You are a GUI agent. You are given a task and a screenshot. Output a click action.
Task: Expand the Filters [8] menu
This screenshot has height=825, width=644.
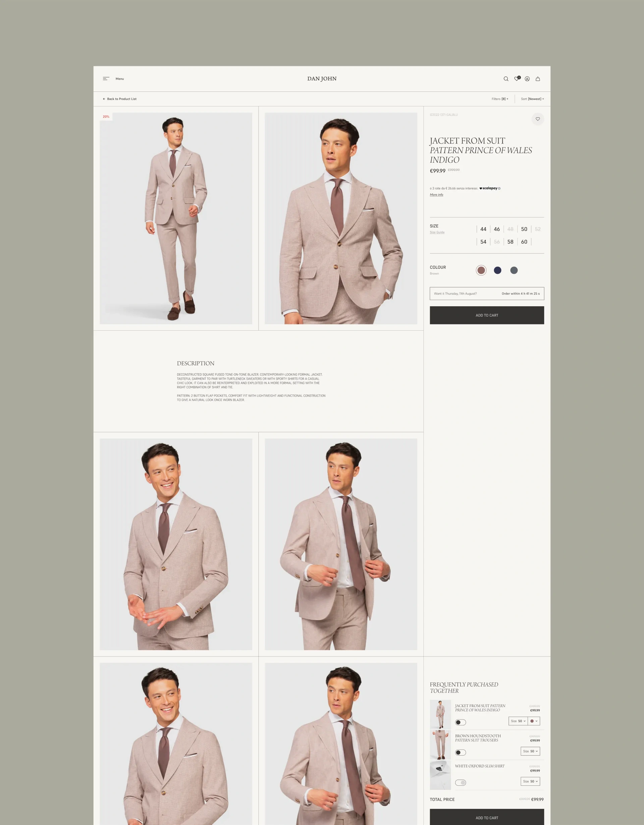pyautogui.click(x=500, y=99)
